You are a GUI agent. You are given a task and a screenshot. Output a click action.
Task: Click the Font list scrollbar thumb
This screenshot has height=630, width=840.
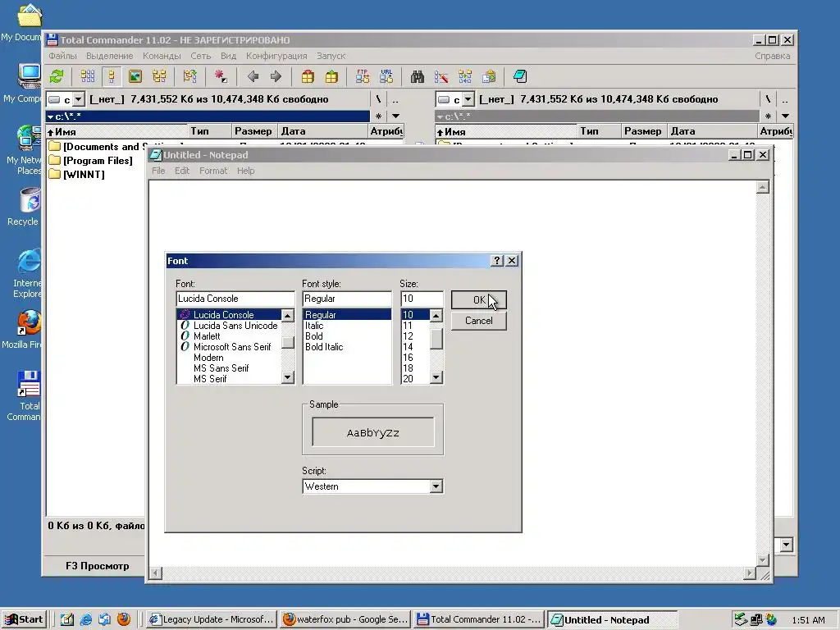click(x=288, y=342)
